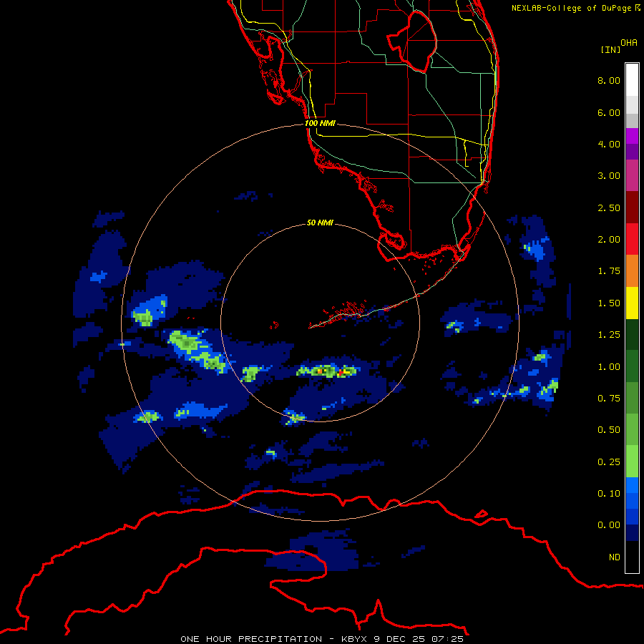This screenshot has width=644, height=644.
Task: Click the 1.25 legend value
Action: point(609,335)
